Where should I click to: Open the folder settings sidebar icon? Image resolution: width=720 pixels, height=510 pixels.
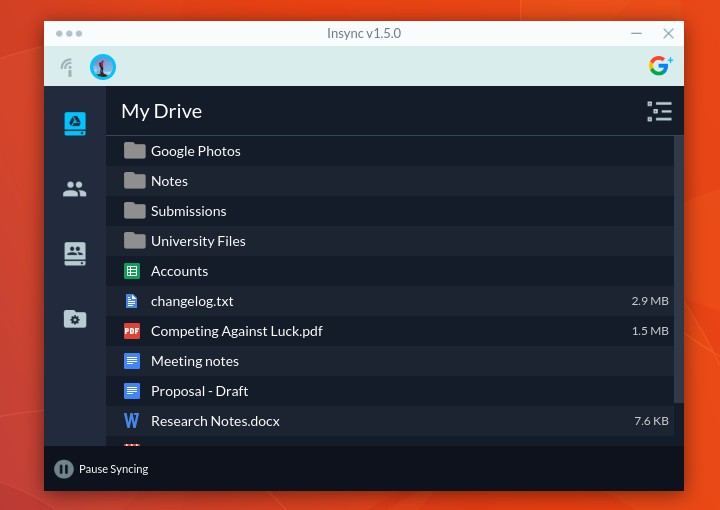coord(75,319)
